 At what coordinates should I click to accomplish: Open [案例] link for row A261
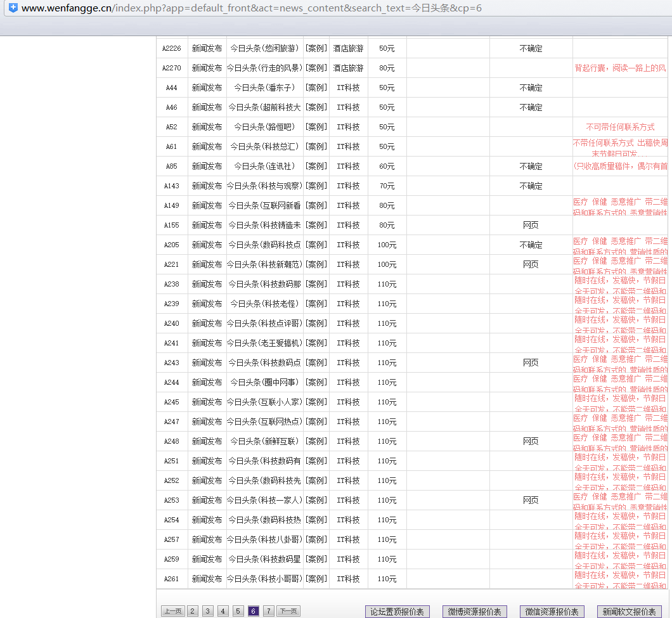pyautogui.click(x=316, y=579)
